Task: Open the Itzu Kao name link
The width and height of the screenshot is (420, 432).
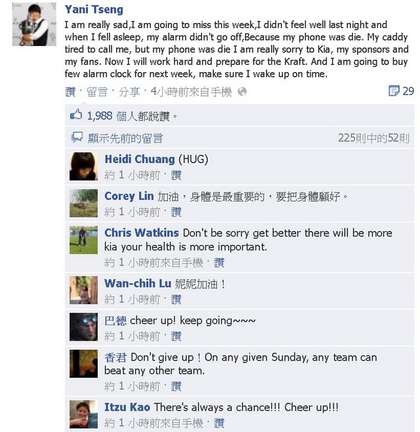Action: pyautogui.click(x=127, y=407)
